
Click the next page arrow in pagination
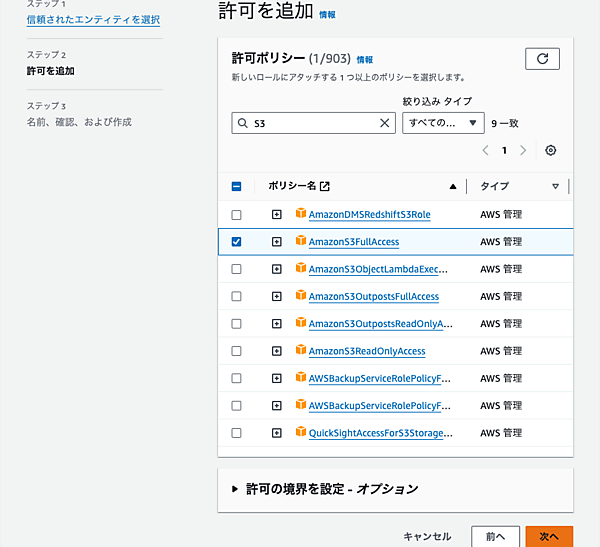coord(525,150)
